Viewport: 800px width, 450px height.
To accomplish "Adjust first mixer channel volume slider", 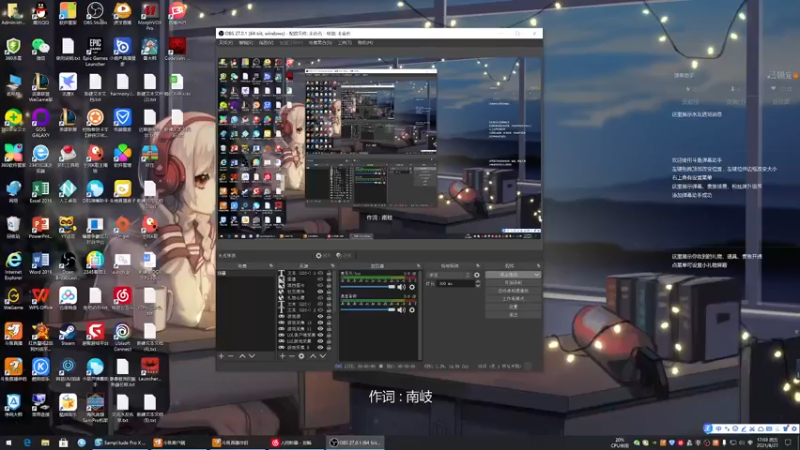I will pos(368,287).
